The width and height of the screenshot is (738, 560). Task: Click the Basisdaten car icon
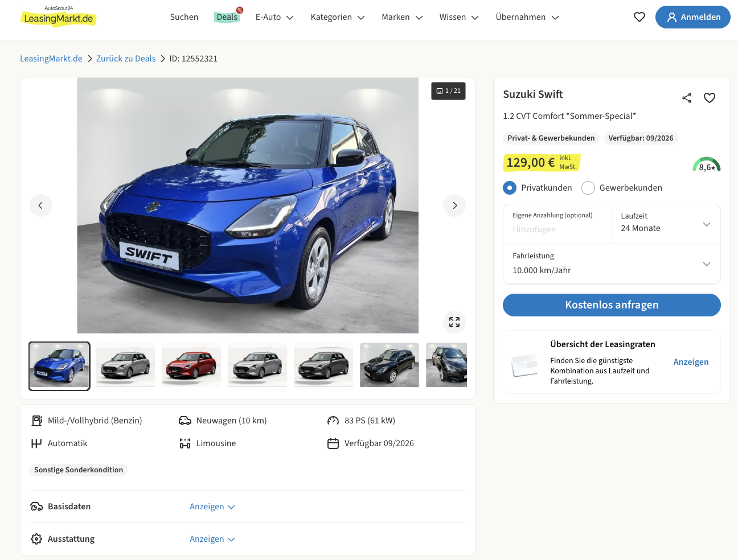coord(36,507)
